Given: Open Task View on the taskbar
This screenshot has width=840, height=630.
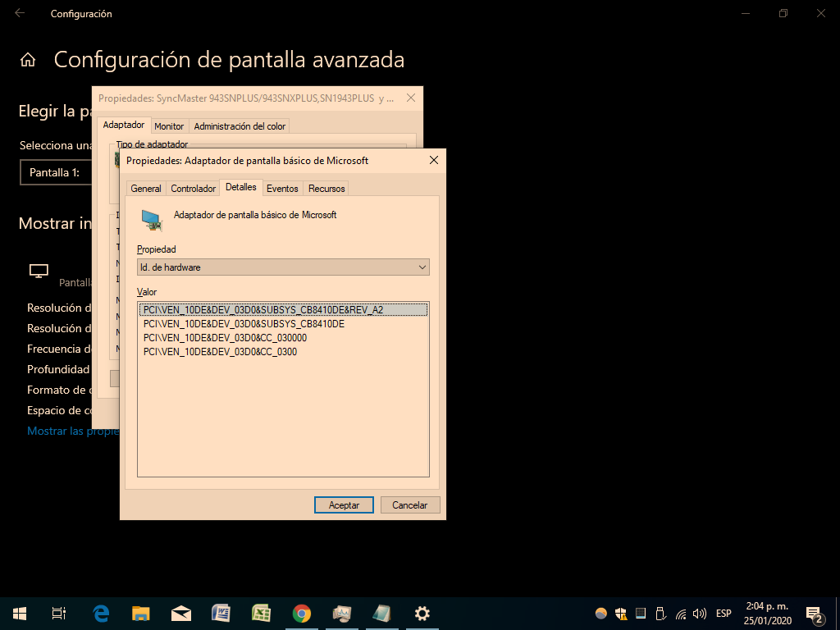Looking at the screenshot, I should [59, 614].
